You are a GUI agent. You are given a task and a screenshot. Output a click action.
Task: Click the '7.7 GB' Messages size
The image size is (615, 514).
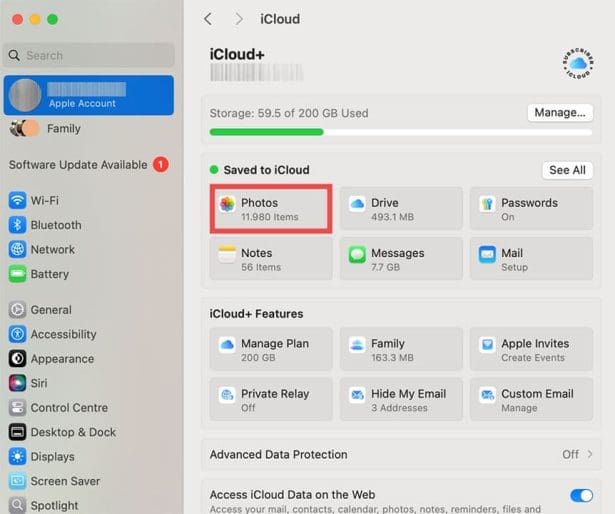coord(385,267)
